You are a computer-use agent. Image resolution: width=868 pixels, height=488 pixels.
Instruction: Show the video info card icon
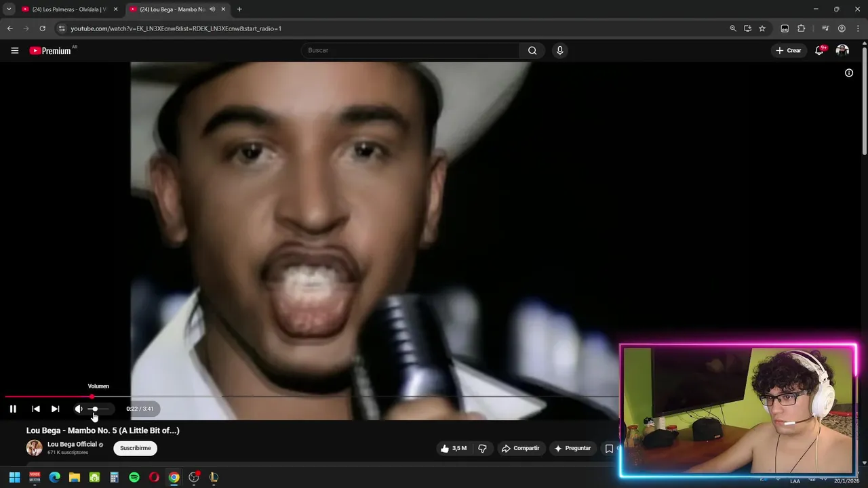tap(849, 73)
